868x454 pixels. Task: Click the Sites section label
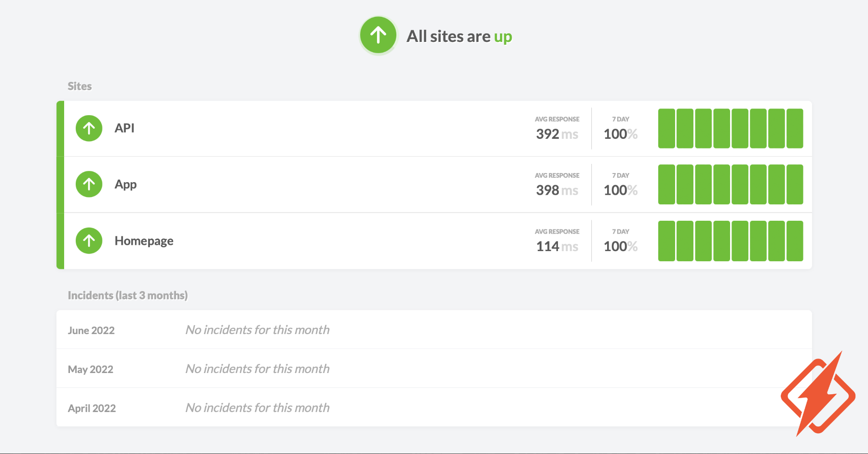click(80, 86)
